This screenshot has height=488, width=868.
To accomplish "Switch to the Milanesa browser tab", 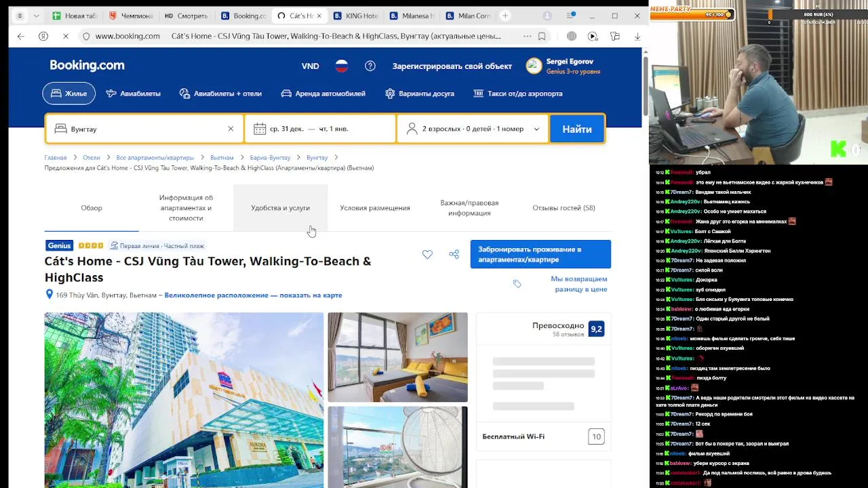I will pyautogui.click(x=412, y=16).
